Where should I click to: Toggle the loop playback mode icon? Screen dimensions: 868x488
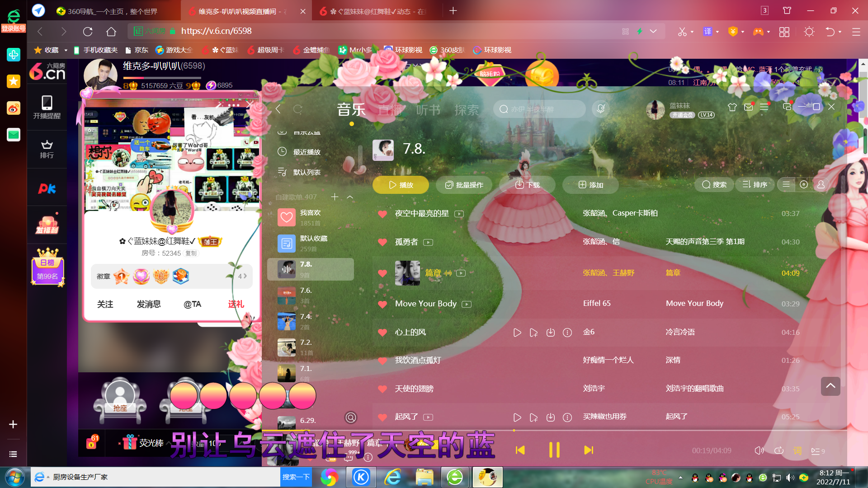(x=778, y=450)
